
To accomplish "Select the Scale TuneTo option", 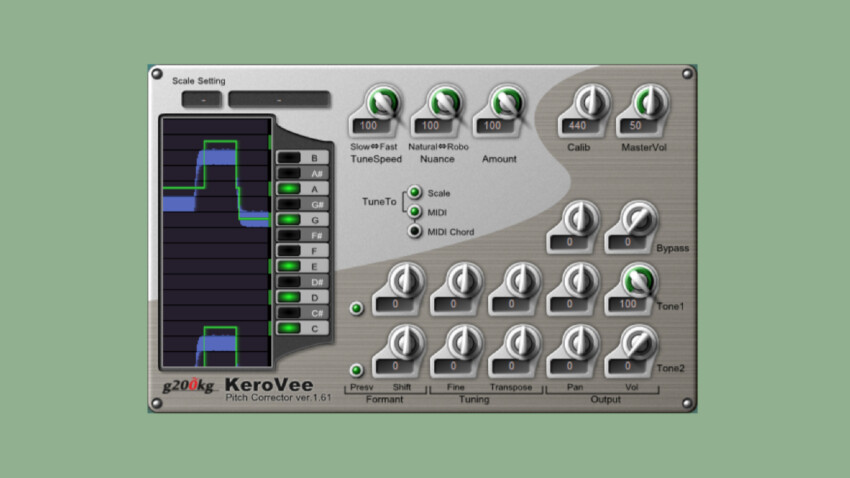I will (x=414, y=193).
